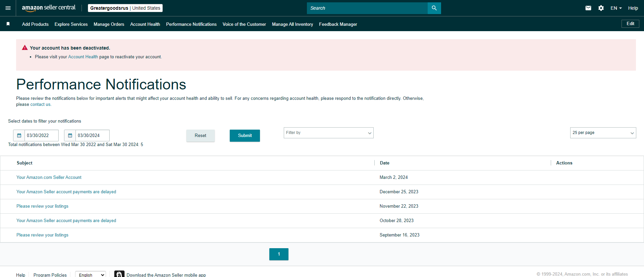Click the contact us link
644x277 pixels.
41,105
